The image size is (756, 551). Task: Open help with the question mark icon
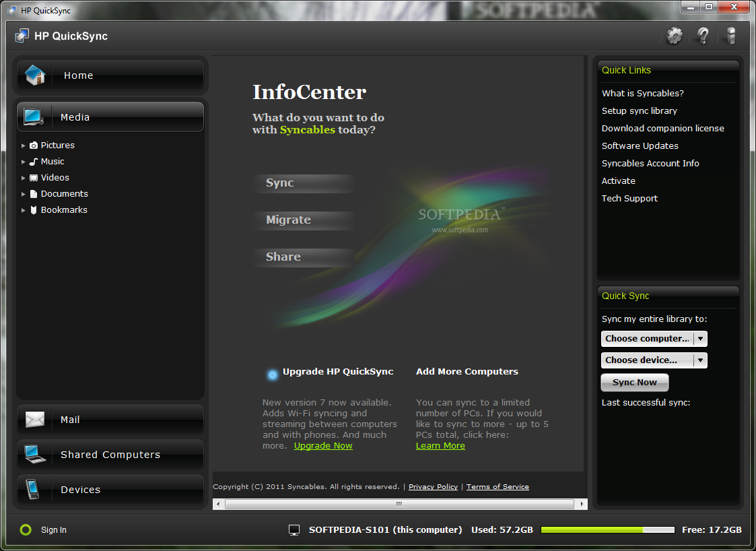(703, 36)
